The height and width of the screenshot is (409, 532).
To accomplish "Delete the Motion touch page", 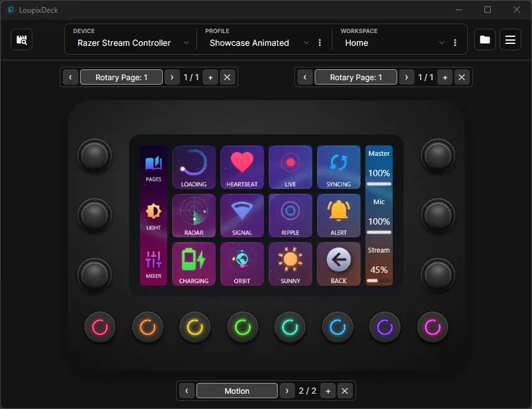I will click(x=344, y=391).
